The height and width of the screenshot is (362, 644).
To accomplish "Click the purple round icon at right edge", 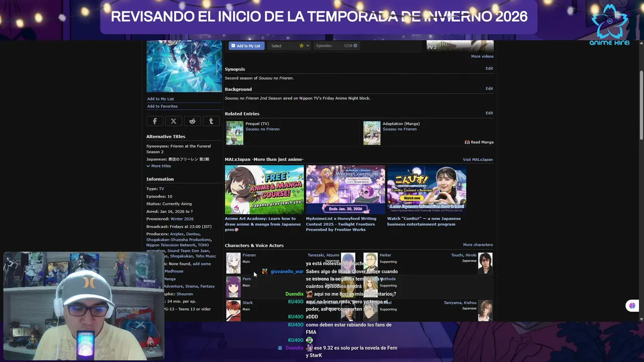I will [x=632, y=306].
